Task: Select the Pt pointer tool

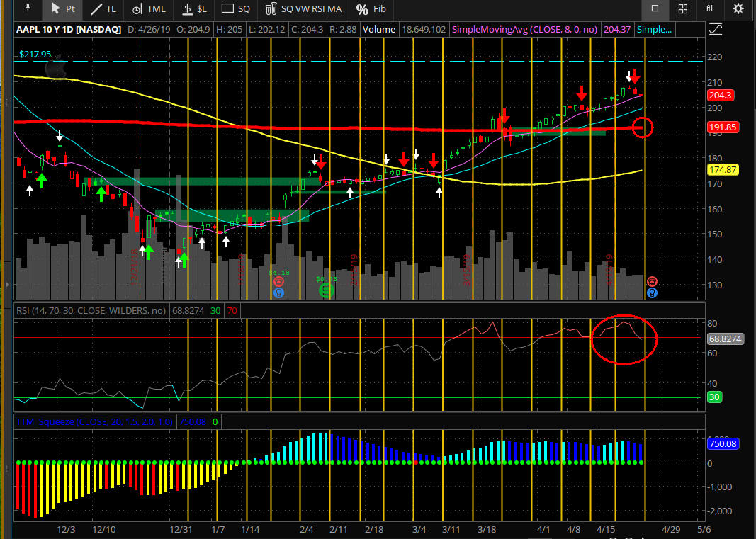Action: (62, 9)
